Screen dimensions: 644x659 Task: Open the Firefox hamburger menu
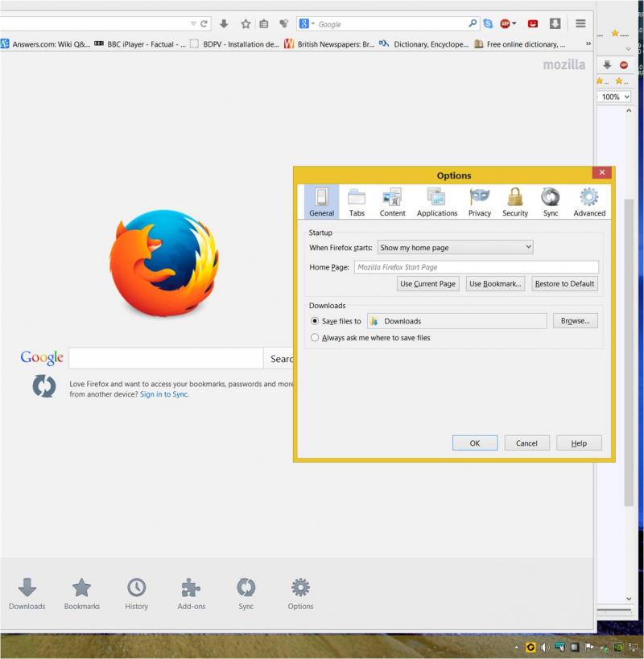[x=580, y=24]
